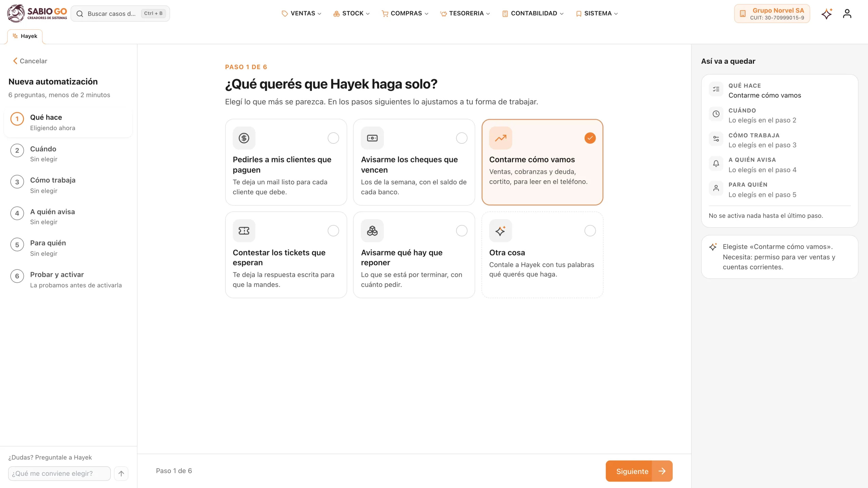Click the Sabio Go logo
The image size is (868, 488).
click(x=37, y=14)
